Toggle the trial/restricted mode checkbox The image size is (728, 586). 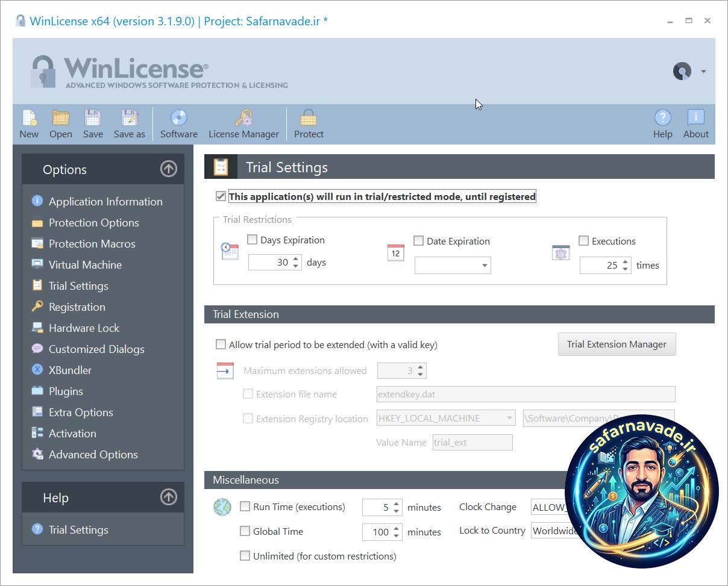pos(221,196)
